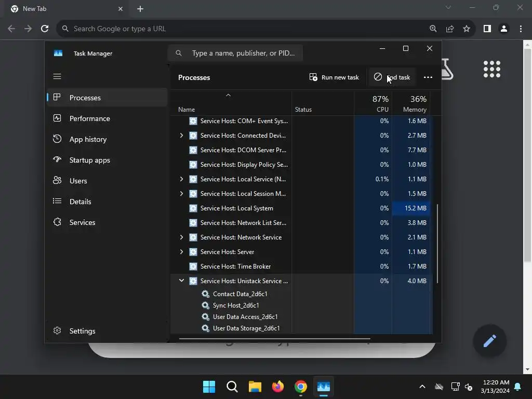Click the sort arrow above Name column

point(229,96)
